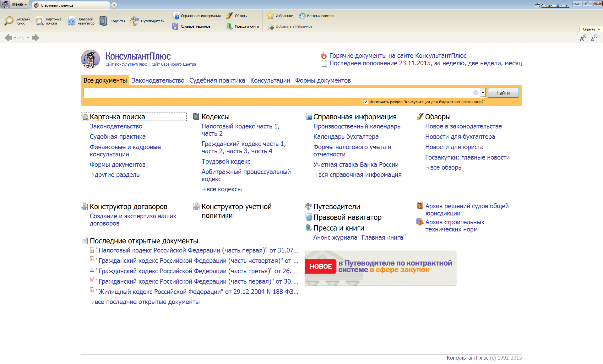
Task: Go back with the Назад arrow
Action: (8, 38)
